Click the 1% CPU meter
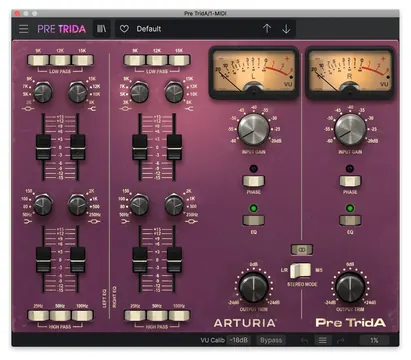The image size is (411, 360). [374, 340]
